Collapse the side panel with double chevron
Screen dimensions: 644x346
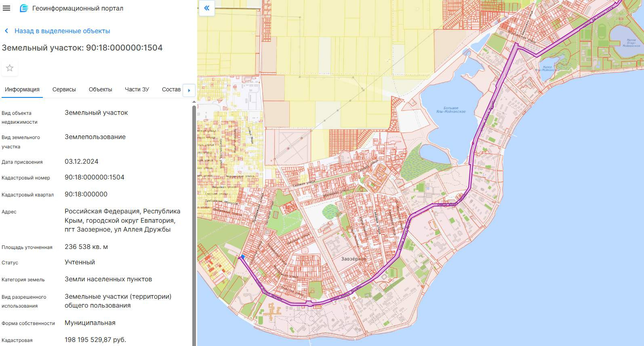coord(206,8)
